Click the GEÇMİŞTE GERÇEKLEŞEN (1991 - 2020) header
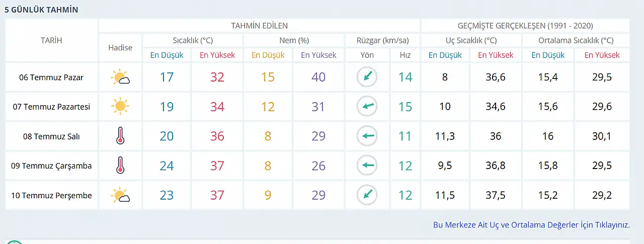 tap(525, 26)
